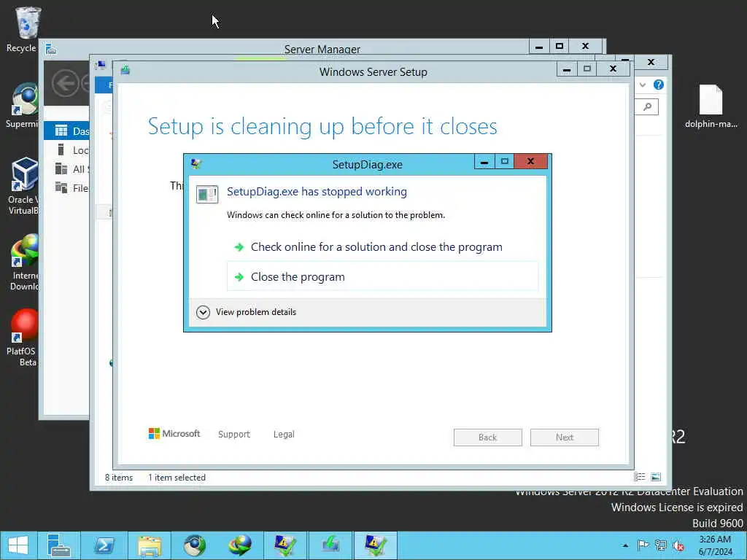The height and width of the screenshot is (560, 747).
Task: Switch to large icons view in File Explorer
Action: click(656, 477)
